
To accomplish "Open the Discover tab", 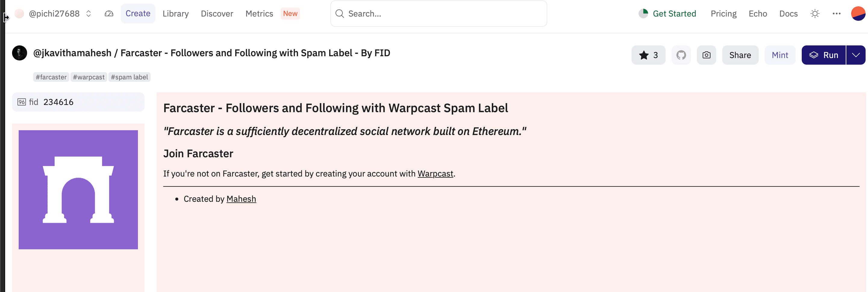I will click(x=217, y=14).
